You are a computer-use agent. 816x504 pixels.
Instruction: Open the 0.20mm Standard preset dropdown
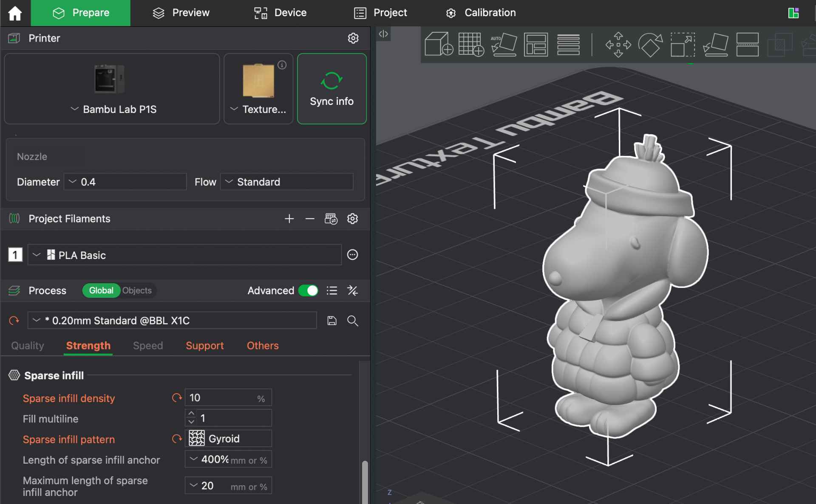pos(172,321)
